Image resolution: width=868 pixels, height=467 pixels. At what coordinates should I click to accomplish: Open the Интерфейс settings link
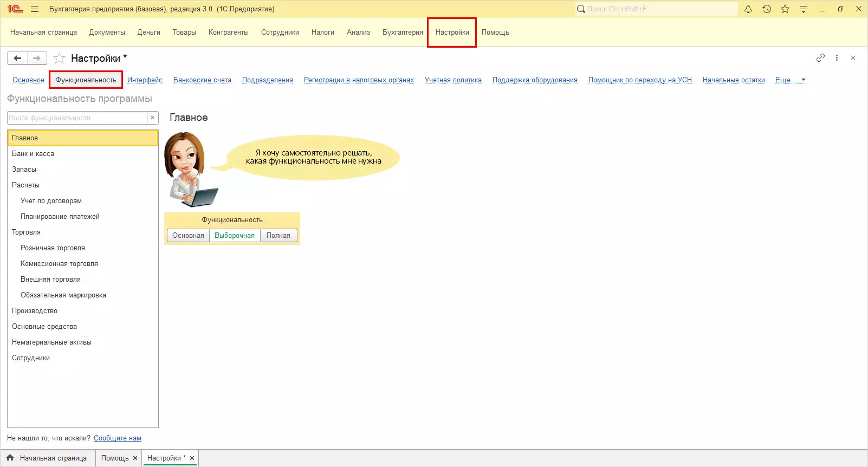(x=145, y=80)
